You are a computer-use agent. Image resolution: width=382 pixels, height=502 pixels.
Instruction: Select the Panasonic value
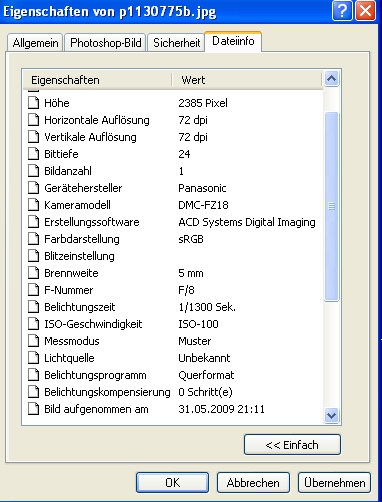coord(202,188)
